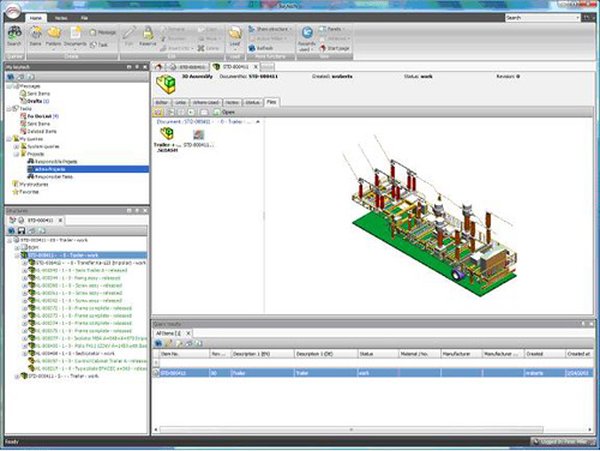Open the Show structure dropdown
The image size is (600, 451).
pyautogui.click(x=270, y=29)
